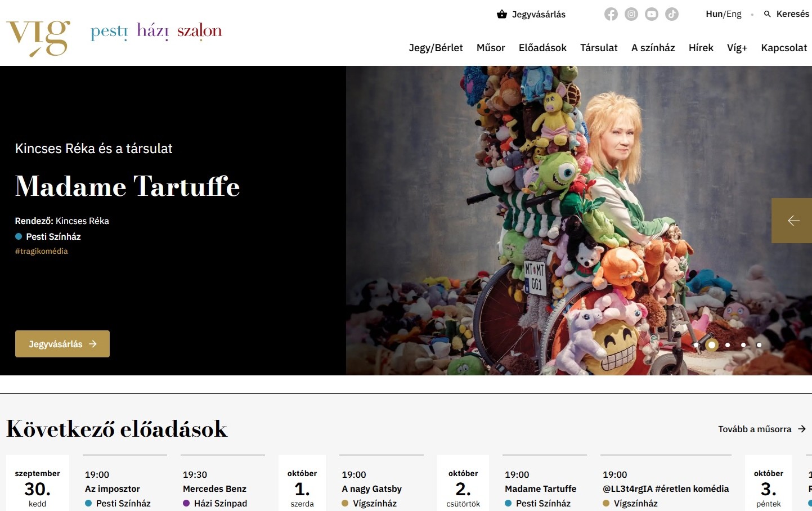Expand the Társulat menu
812x511 pixels.
(x=599, y=48)
